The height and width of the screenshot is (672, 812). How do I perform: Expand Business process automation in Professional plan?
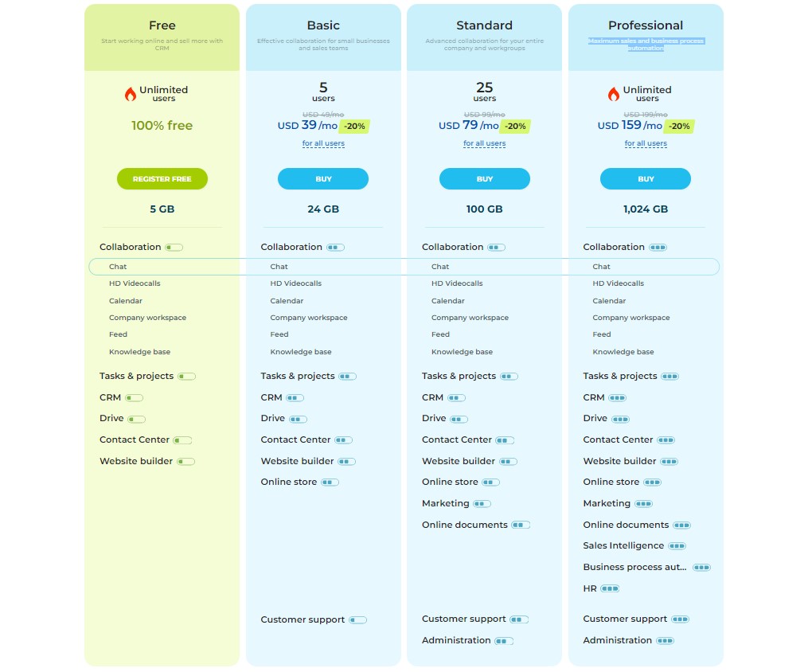click(634, 568)
